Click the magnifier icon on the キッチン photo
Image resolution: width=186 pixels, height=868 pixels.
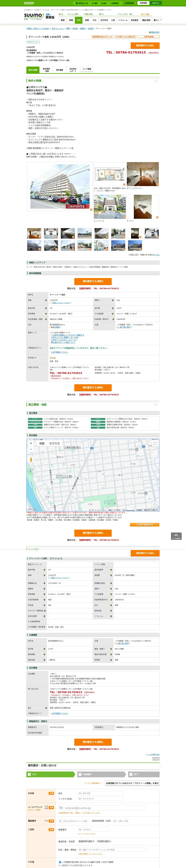pos(157,217)
